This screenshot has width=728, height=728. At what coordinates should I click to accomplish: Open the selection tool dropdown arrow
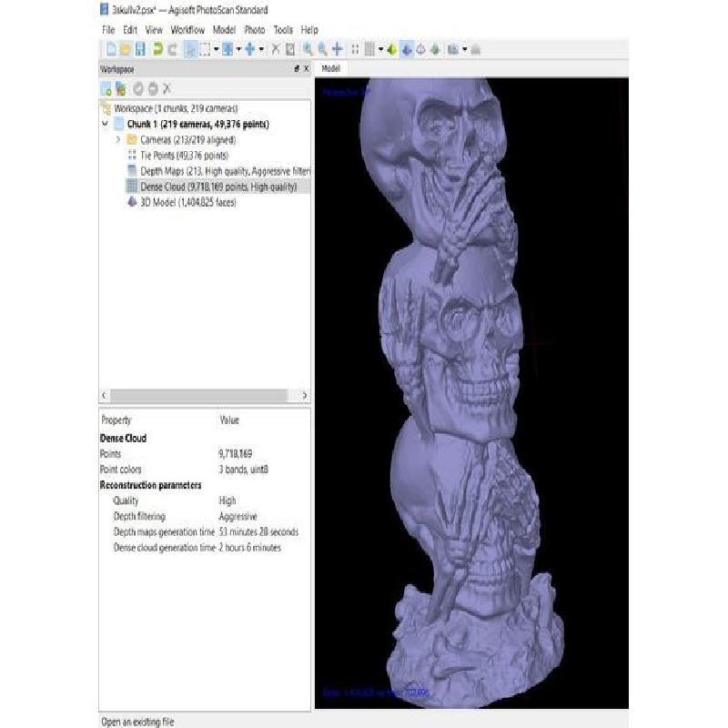click(216, 49)
